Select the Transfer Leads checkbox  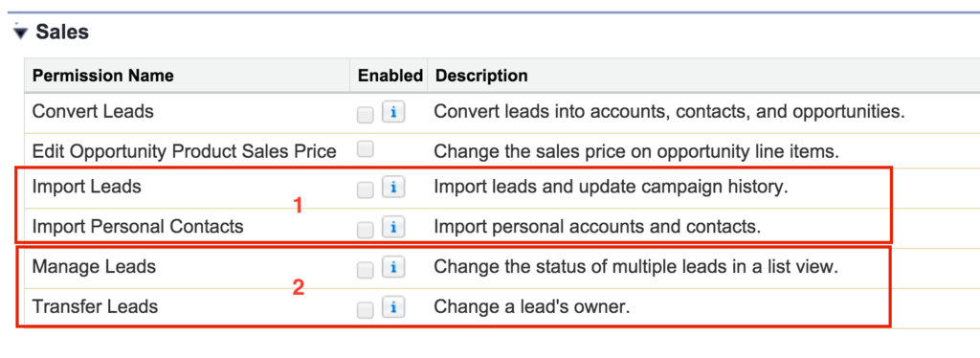coord(365,309)
